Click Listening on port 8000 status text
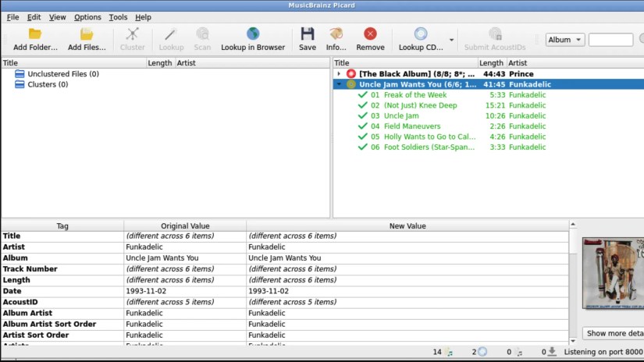The width and height of the screenshot is (644, 362). [603, 352]
